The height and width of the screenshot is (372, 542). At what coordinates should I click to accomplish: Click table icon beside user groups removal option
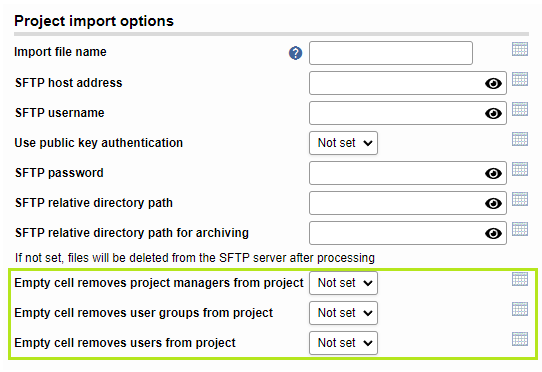point(520,309)
